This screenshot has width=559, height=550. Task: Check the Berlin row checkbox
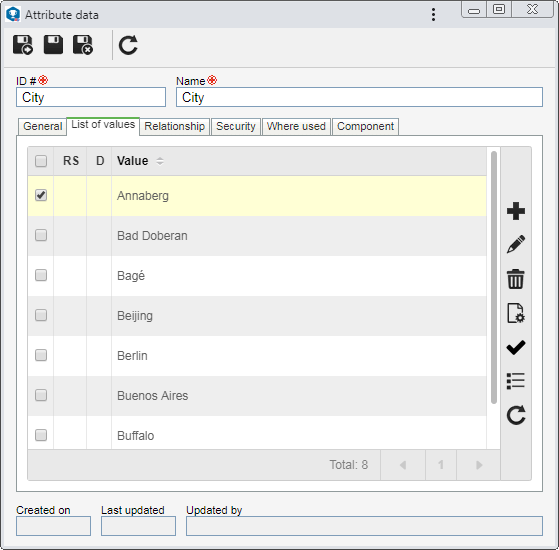pos(41,355)
